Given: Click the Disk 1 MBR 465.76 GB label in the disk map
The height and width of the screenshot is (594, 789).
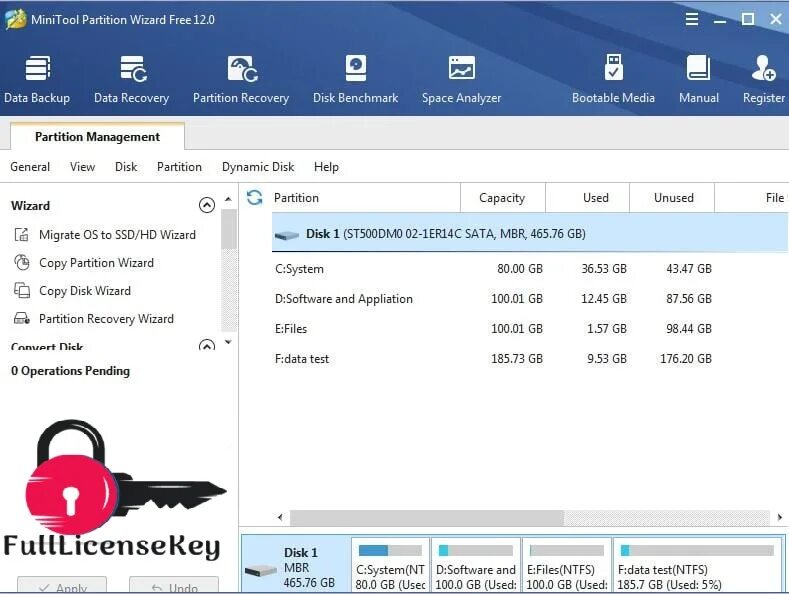Looking at the screenshot, I should point(309,567).
